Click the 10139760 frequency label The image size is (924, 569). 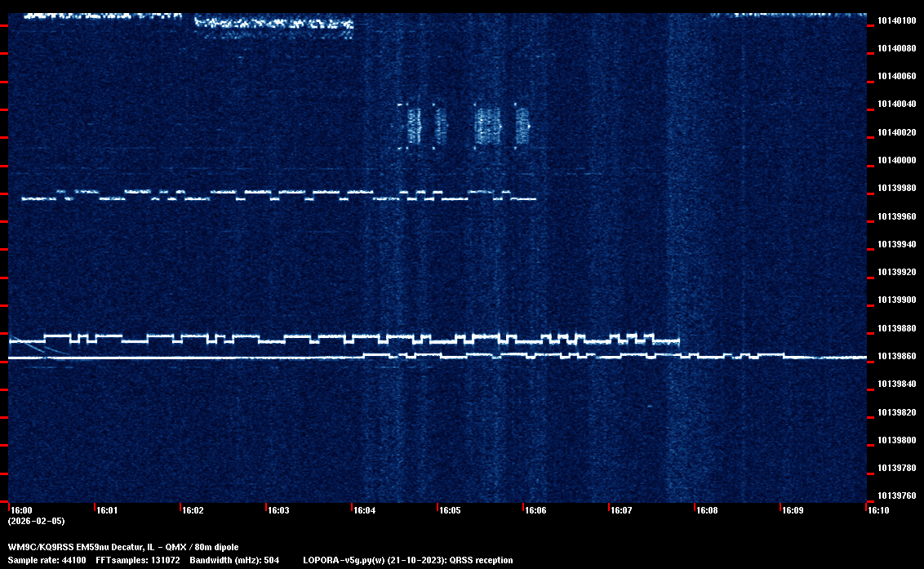(x=895, y=496)
